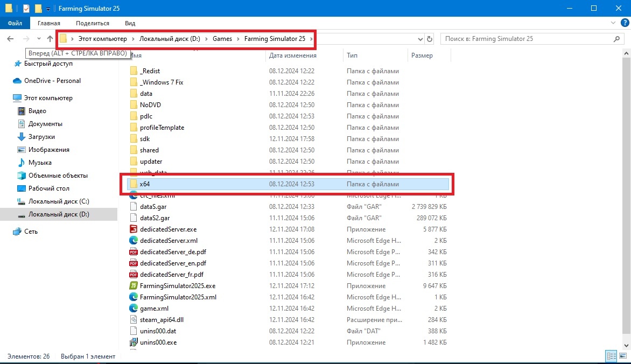631x364 pixels.
Task: Sort by the Дата изменения column header
Action: (292, 55)
